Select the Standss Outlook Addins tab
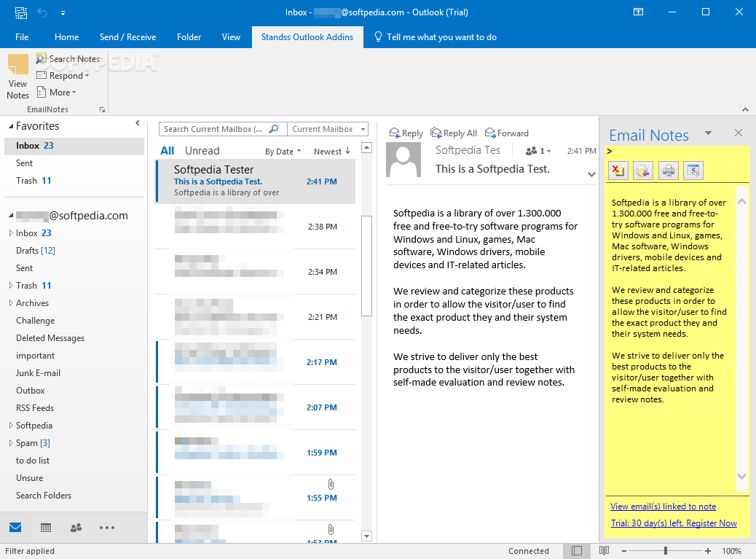756x559 pixels. pos(307,37)
